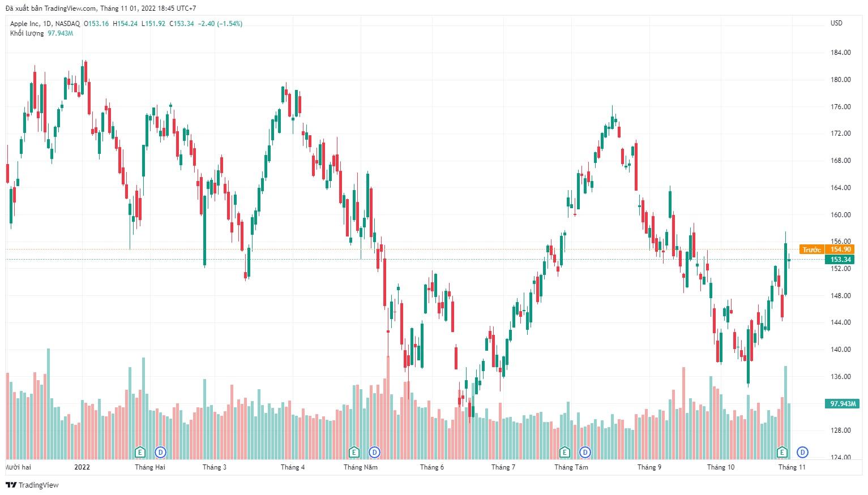Click the Tháng 10 label on time axis
The width and height of the screenshot is (868, 495).
[721, 467]
